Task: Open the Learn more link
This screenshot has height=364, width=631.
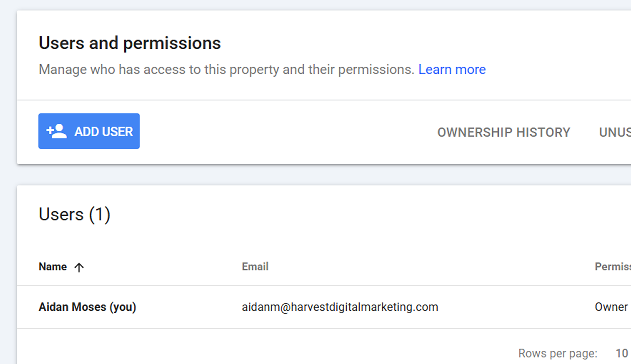Action: 452,69
